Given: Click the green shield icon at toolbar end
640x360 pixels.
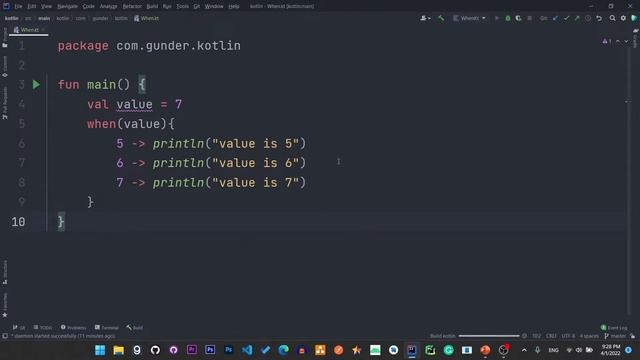Looking at the screenshot, I should click(x=634, y=18).
